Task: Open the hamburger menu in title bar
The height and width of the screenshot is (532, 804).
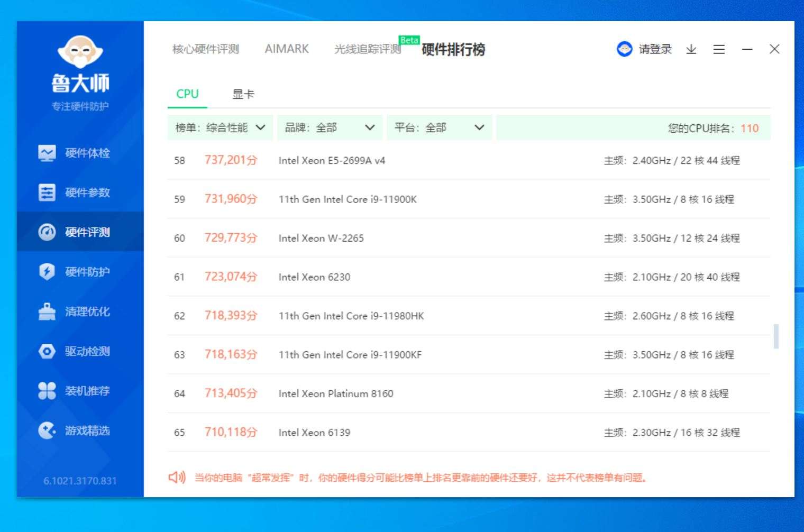Action: point(718,49)
